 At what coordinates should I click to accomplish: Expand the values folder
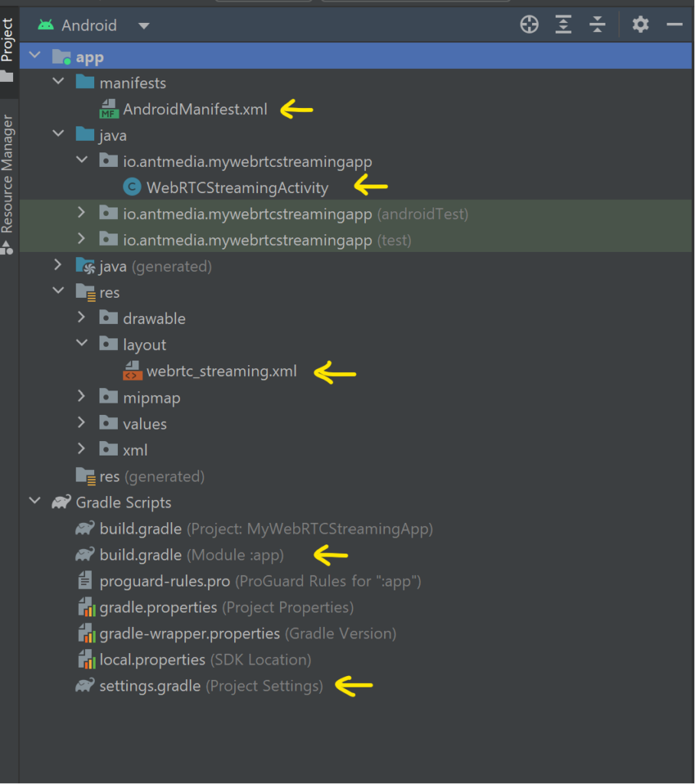81,423
